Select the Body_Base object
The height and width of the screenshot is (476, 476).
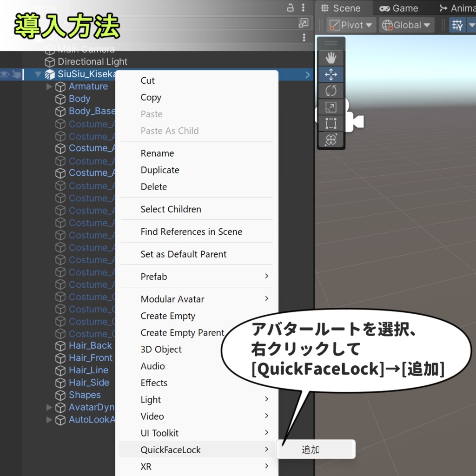click(92, 111)
